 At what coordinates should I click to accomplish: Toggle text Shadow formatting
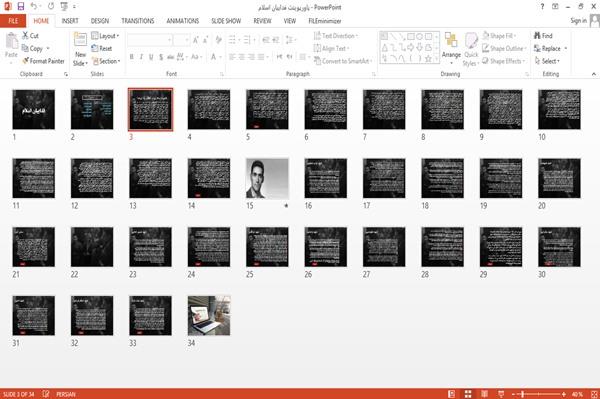point(161,57)
